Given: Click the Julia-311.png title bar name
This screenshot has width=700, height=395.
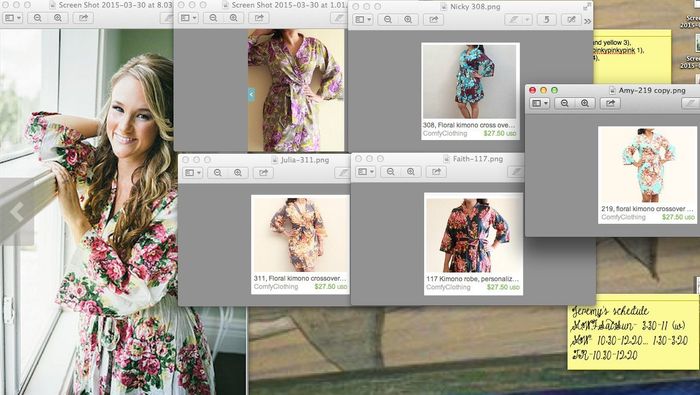Looking at the screenshot, I should (x=304, y=159).
